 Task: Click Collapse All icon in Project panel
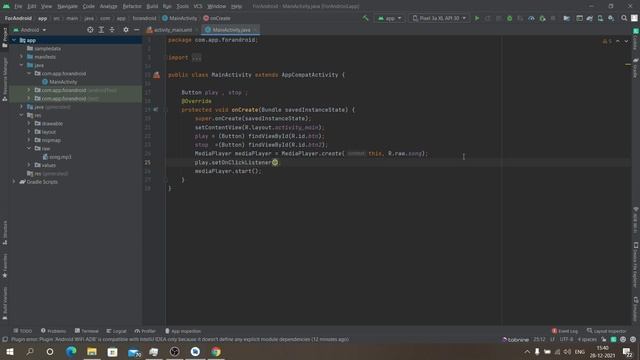click(112, 30)
